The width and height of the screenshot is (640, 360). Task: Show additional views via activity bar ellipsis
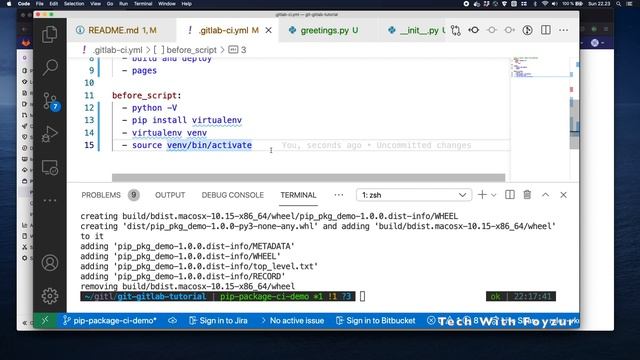50,200
